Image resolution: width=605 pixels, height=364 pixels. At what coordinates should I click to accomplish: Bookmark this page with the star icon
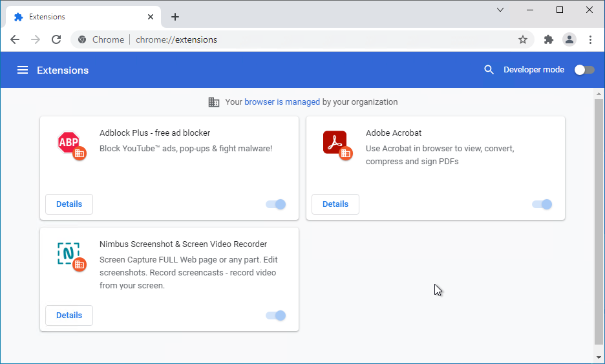523,39
